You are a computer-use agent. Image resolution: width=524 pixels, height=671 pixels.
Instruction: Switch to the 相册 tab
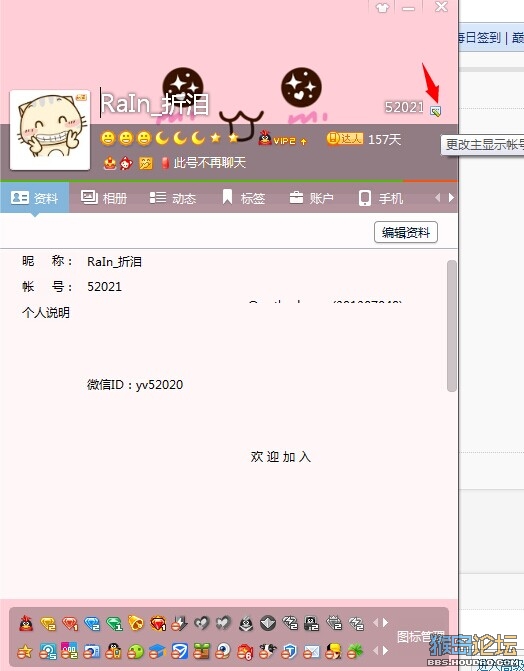pyautogui.click(x=104, y=198)
